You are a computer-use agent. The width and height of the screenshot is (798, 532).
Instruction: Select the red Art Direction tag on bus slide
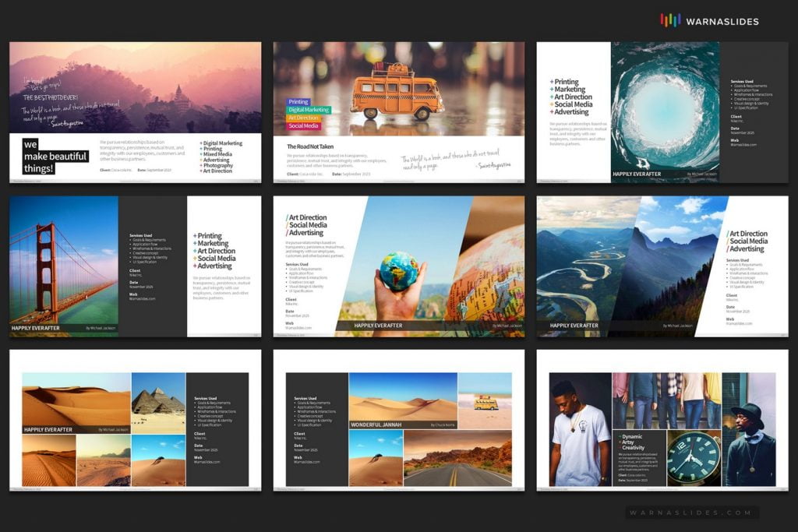(x=303, y=118)
